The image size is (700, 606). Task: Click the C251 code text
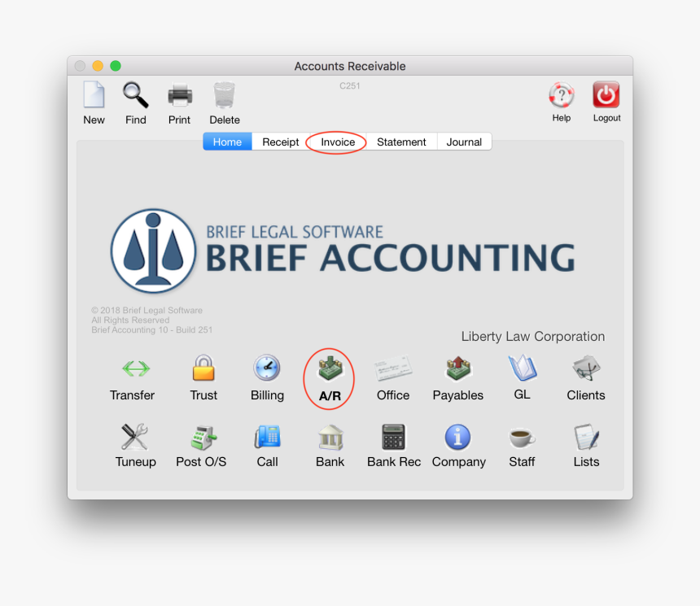tap(349, 85)
